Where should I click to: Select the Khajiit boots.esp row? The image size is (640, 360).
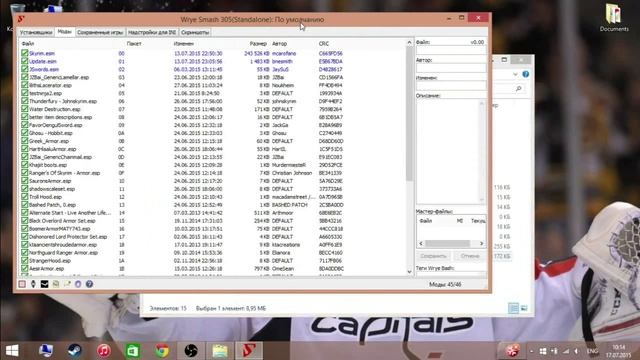(x=212, y=165)
